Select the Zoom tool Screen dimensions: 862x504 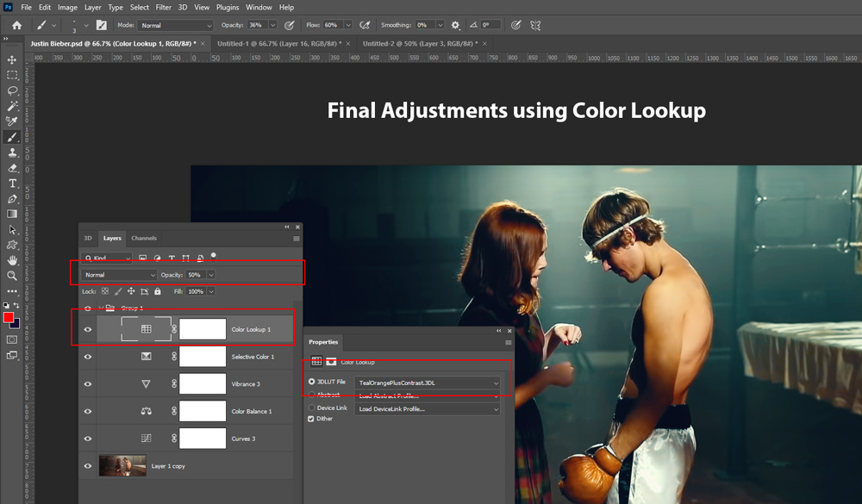pyautogui.click(x=12, y=276)
